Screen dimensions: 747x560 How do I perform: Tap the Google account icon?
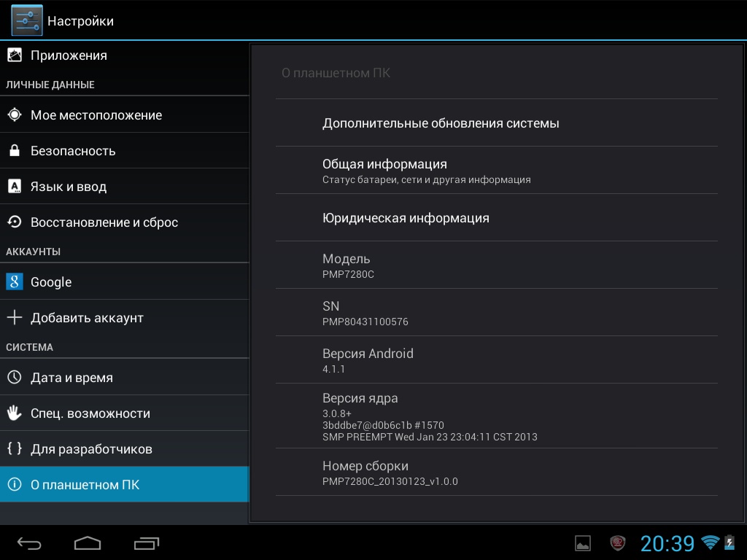(x=15, y=282)
